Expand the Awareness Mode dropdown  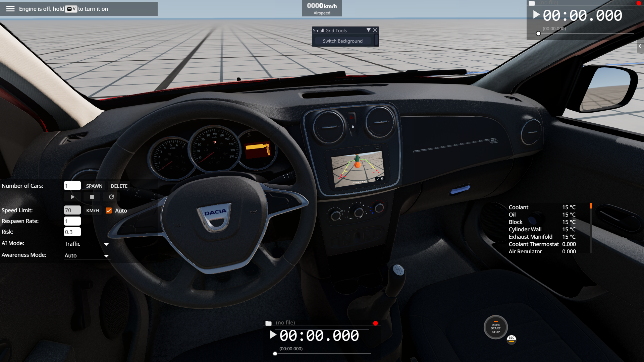click(106, 256)
